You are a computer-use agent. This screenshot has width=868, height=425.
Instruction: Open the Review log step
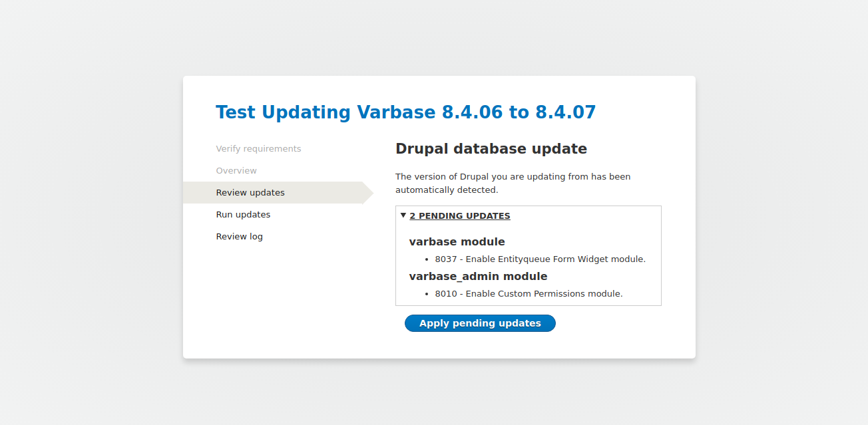[239, 236]
